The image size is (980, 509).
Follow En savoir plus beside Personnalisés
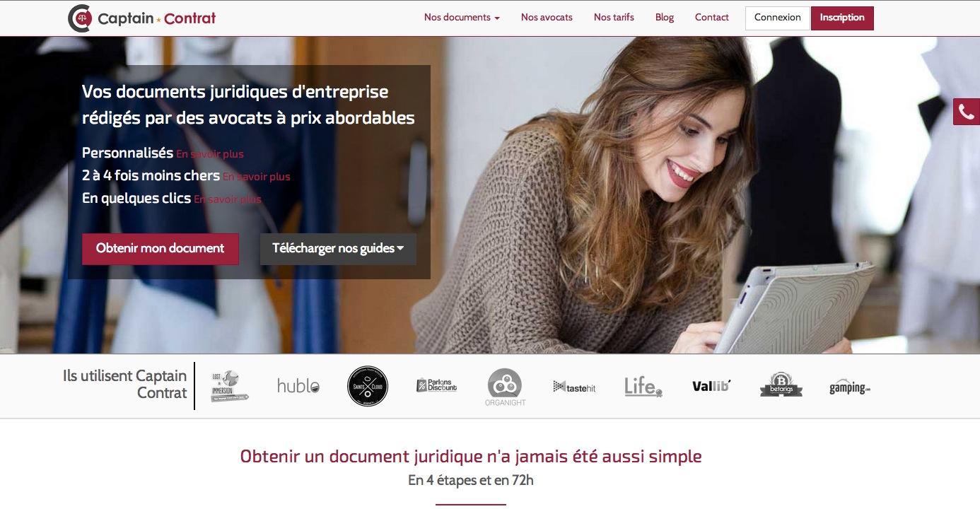point(210,154)
